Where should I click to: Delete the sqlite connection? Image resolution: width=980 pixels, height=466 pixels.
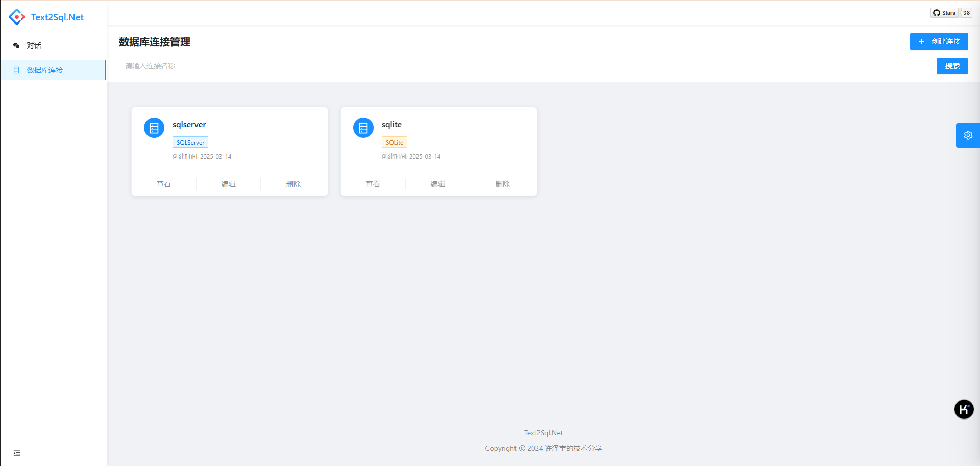coord(503,184)
